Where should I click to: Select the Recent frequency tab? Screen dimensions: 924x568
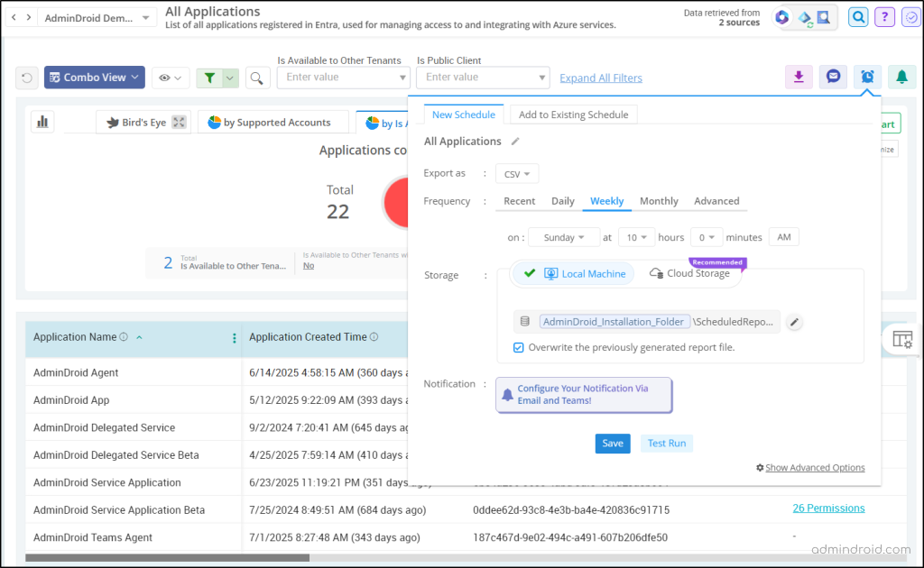pyautogui.click(x=519, y=201)
